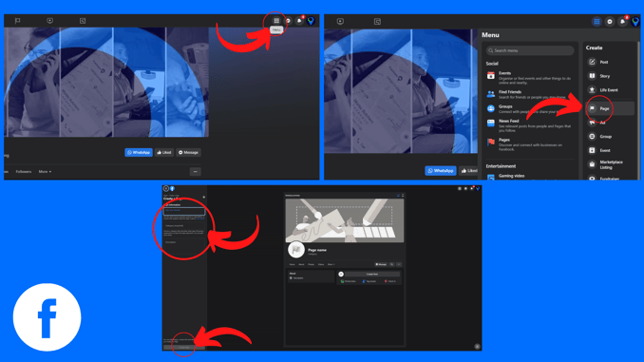Open Events under the Social section
The width and height of the screenshot is (644, 362).
click(529, 78)
